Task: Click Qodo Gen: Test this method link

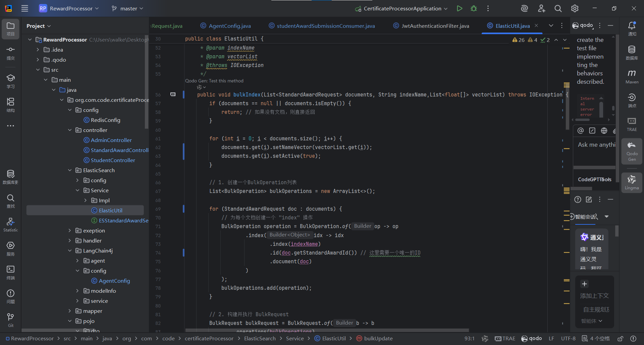Action: coord(214,81)
